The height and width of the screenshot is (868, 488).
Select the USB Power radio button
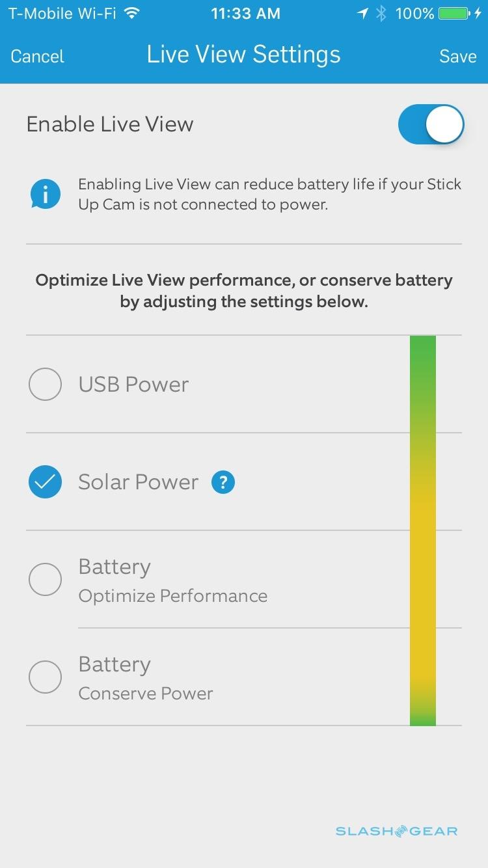pos(45,385)
